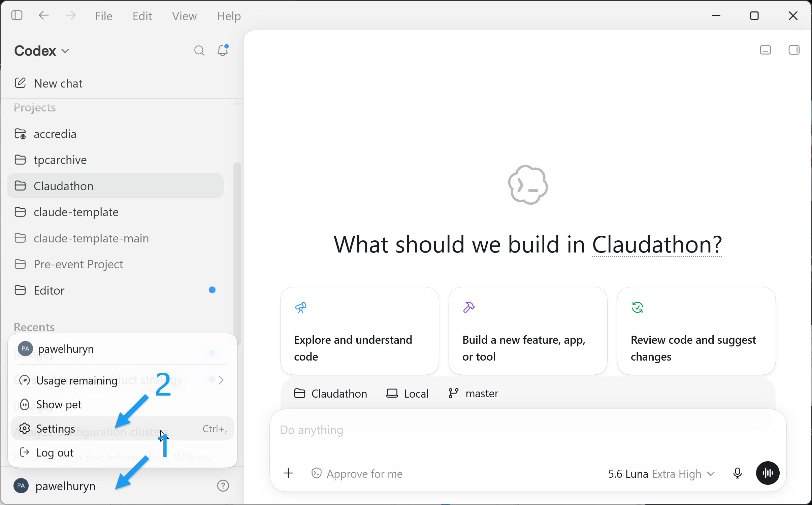Open the File menu
The height and width of the screenshot is (505, 812).
pos(104,16)
